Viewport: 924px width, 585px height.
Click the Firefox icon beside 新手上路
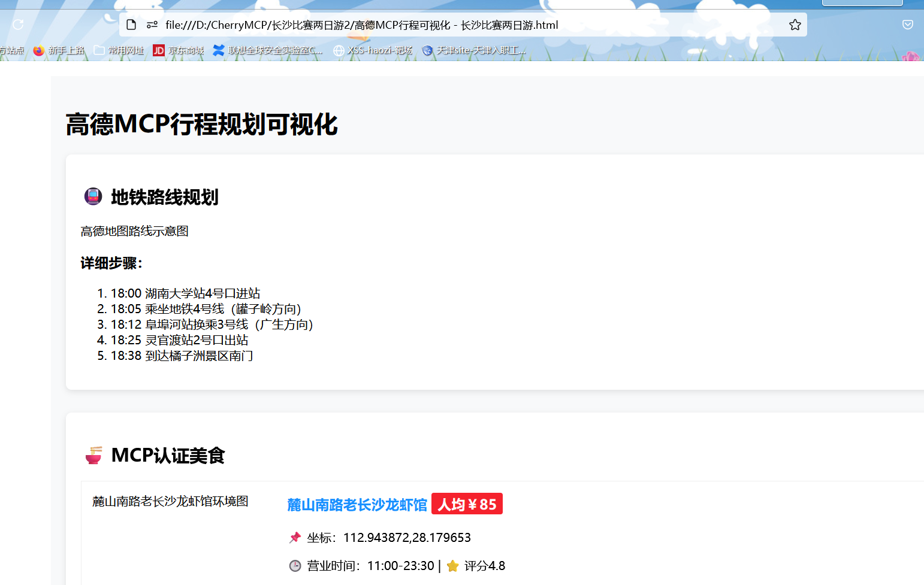39,50
